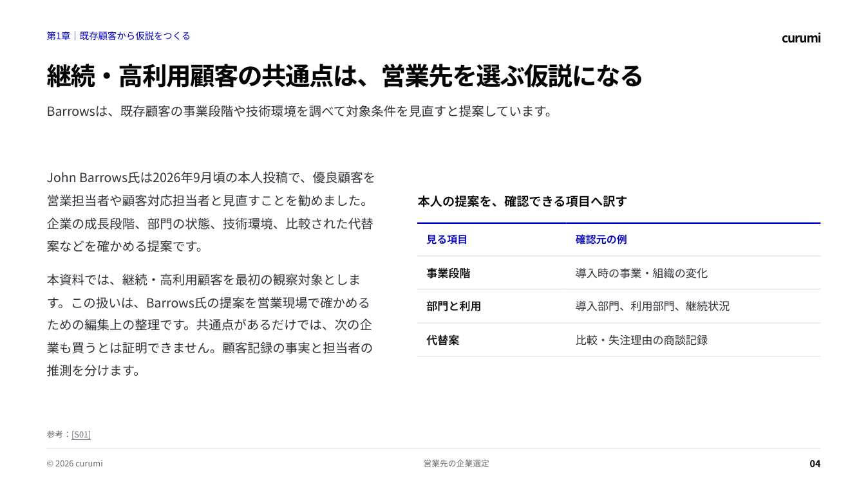Click the paragraph starting John Barrows氏は2026年9月頃
This screenshot has width=868, height=487.
point(211,212)
